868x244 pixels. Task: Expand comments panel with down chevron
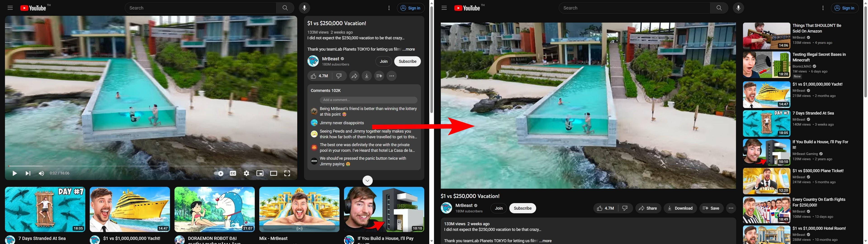(367, 181)
